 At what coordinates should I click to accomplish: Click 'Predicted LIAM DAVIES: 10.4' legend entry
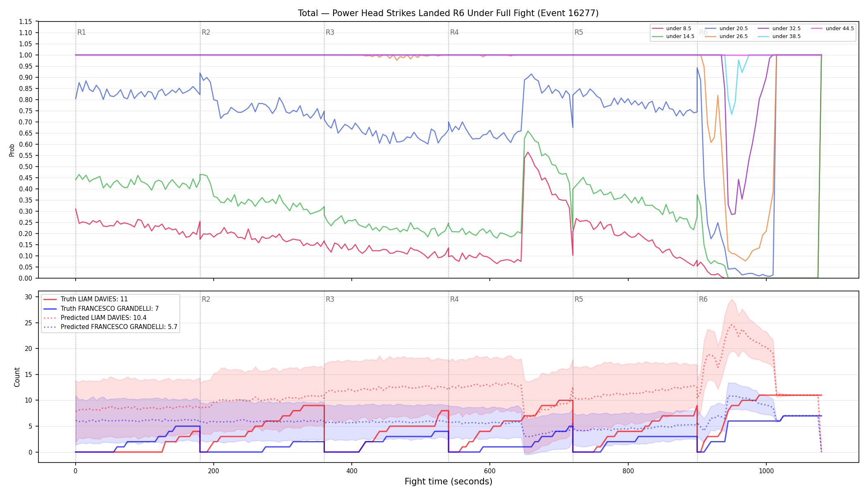(x=95, y=317)
